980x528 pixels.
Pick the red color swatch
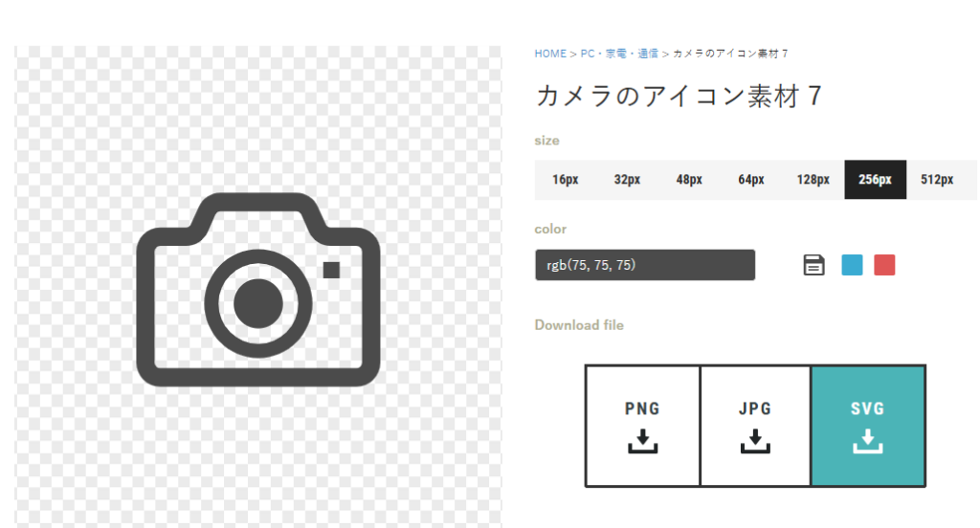(884, 265)
